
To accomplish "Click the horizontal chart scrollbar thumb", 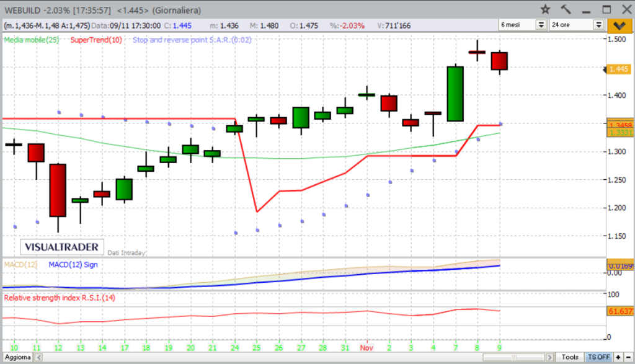I will [x=514, y=357].
